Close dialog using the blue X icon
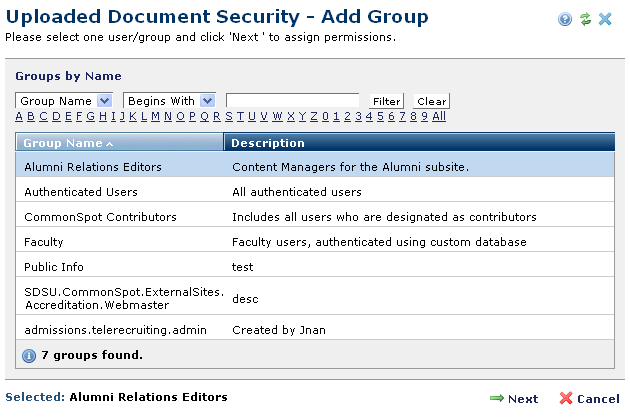Image resolution: width=630 pixels, height=417 pixels. 605,19
